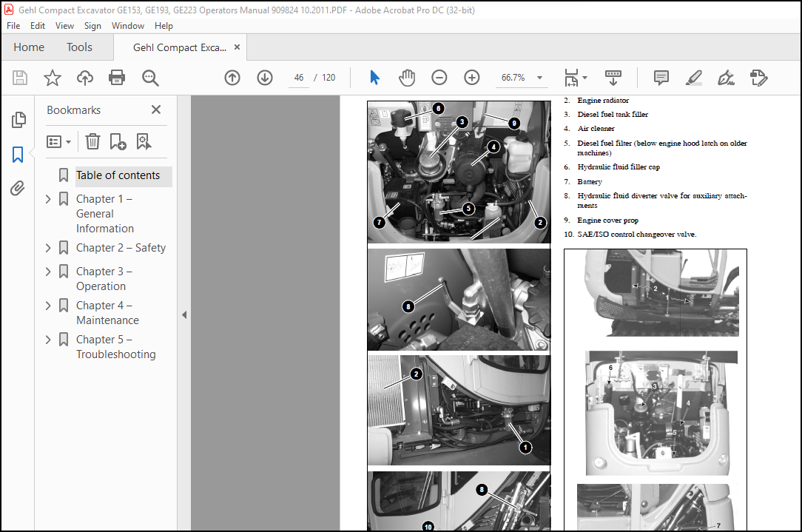802x532 pixels.
Task: Close the Bookmarks panel
Action: point(156,110)
